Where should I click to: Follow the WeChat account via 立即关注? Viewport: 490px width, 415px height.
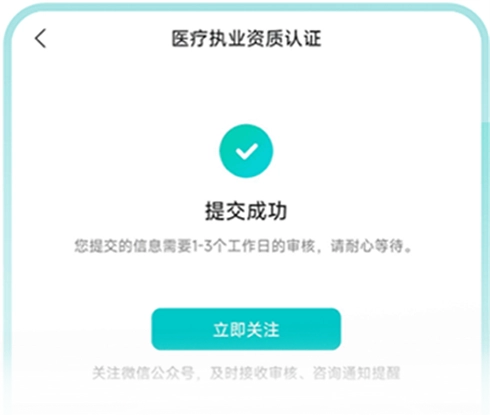(x=246, y=329)
